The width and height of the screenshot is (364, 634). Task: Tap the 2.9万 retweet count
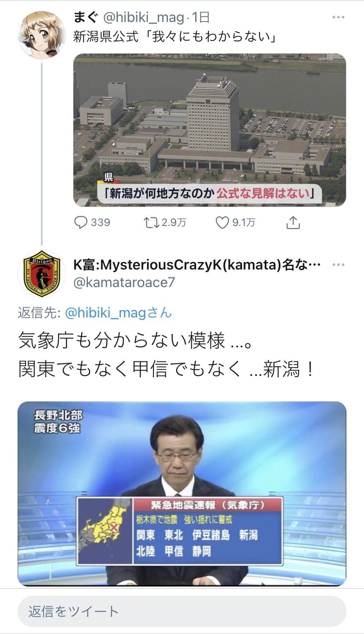coord(174,222)
